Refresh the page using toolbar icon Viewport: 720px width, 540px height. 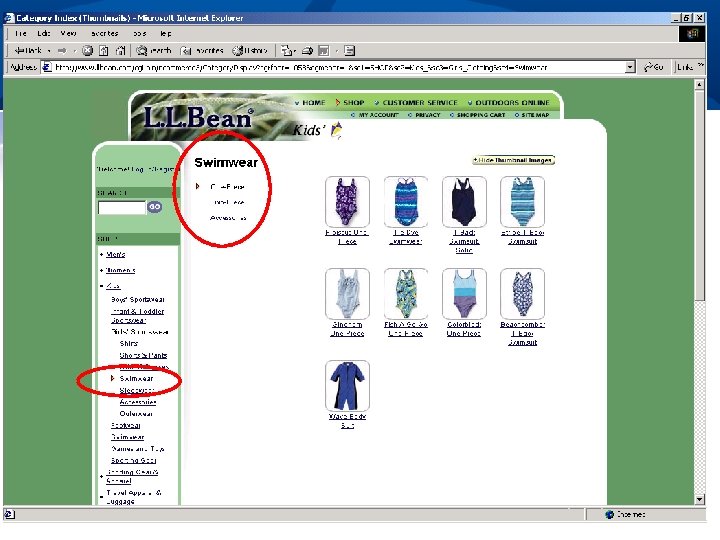click(104, 51)
